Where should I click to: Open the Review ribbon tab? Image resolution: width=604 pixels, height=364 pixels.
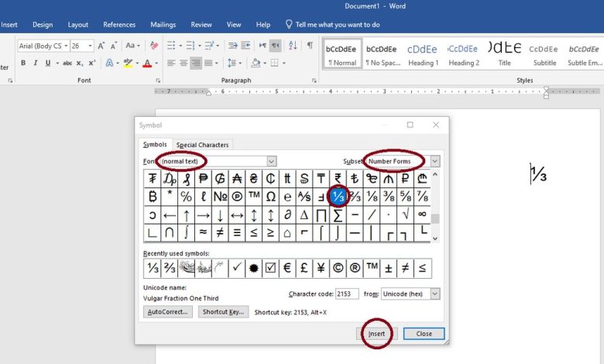tap(201, 25)
